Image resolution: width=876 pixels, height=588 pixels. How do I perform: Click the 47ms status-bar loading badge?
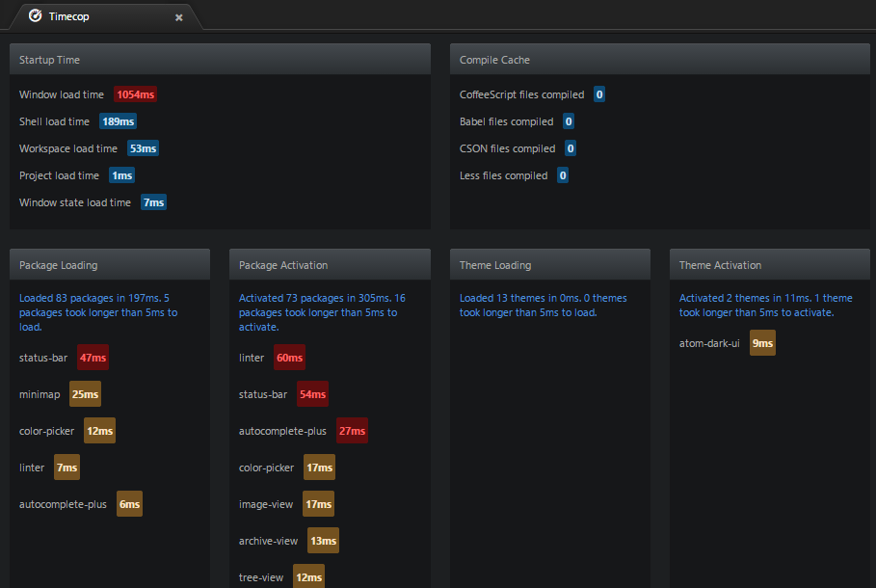tap(93, 358)
